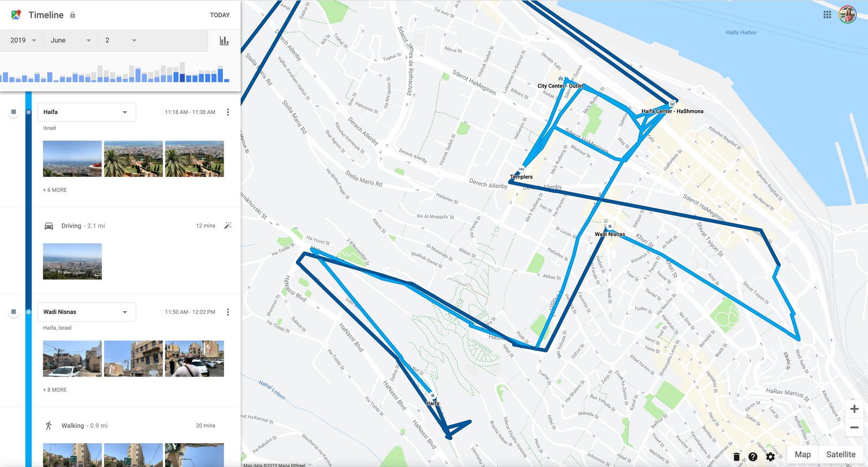Open the Google apps grid
868x467 pixels.
tap(827, 15)
